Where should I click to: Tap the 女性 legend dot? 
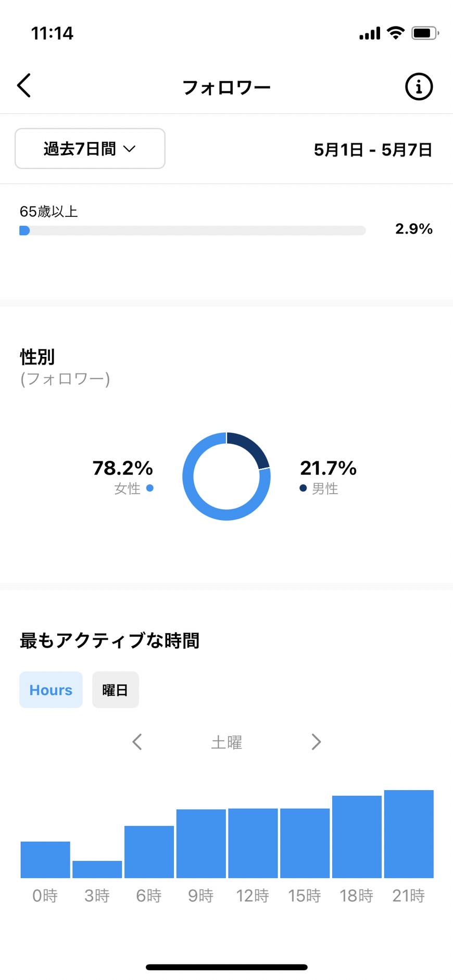click(x=150, y=488)
